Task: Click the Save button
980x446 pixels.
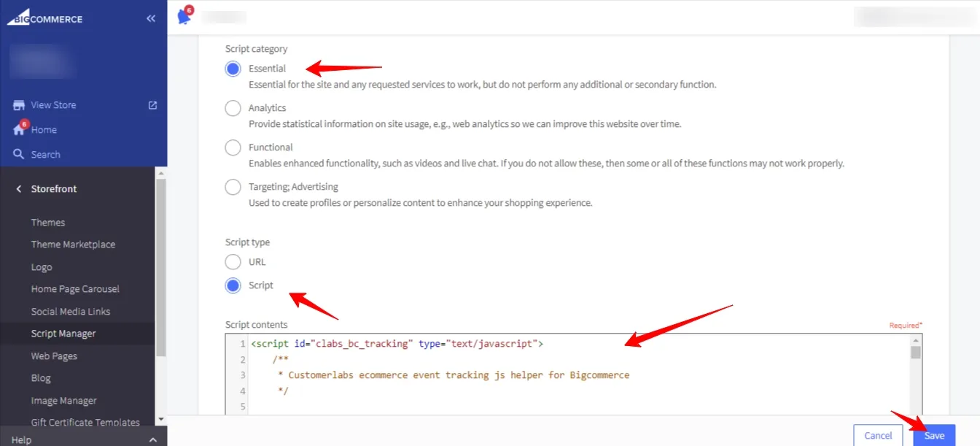Action: (x=934, y=436)
